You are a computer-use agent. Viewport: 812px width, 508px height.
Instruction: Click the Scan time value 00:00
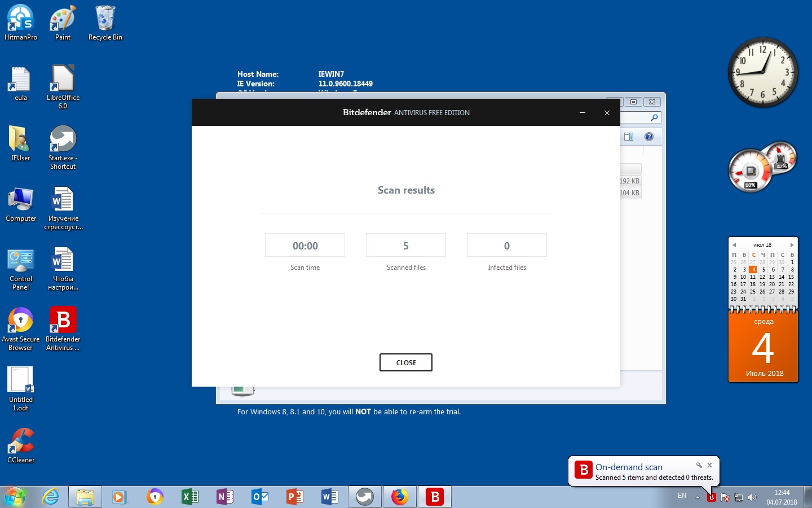click(305, 246)
